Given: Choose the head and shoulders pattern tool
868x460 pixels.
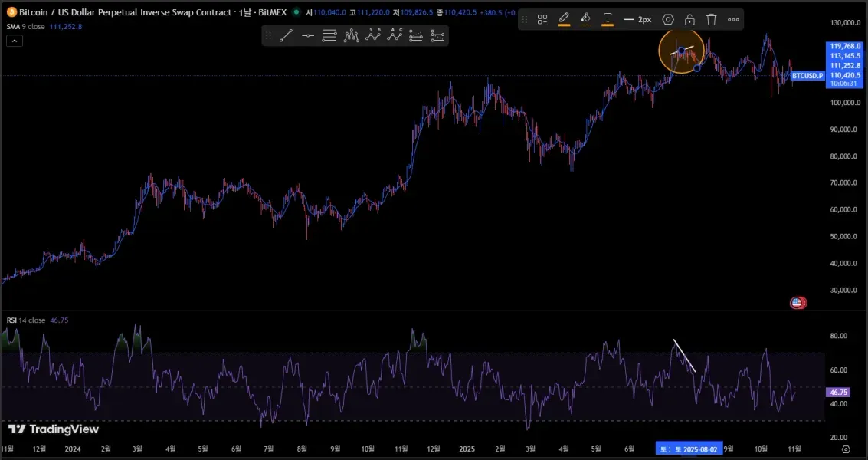Looking at the screenshot, I should (351, 36).
